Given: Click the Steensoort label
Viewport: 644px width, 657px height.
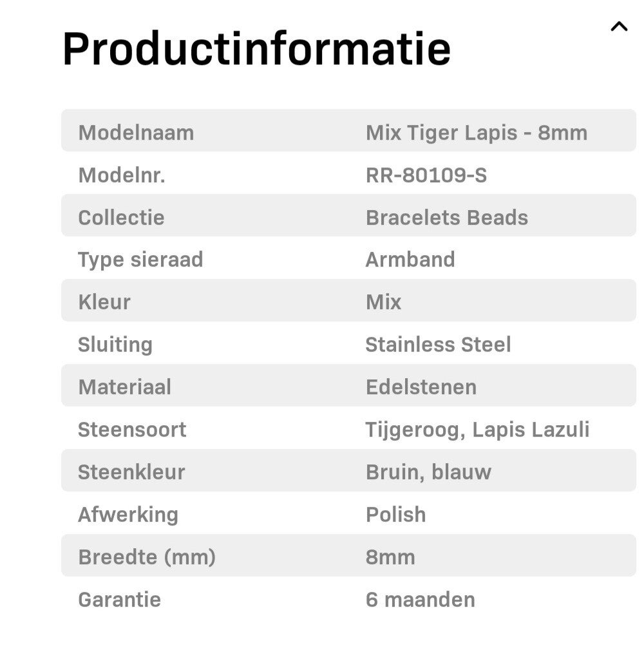Looking at the screenshot, I should (x=132, y=430).
